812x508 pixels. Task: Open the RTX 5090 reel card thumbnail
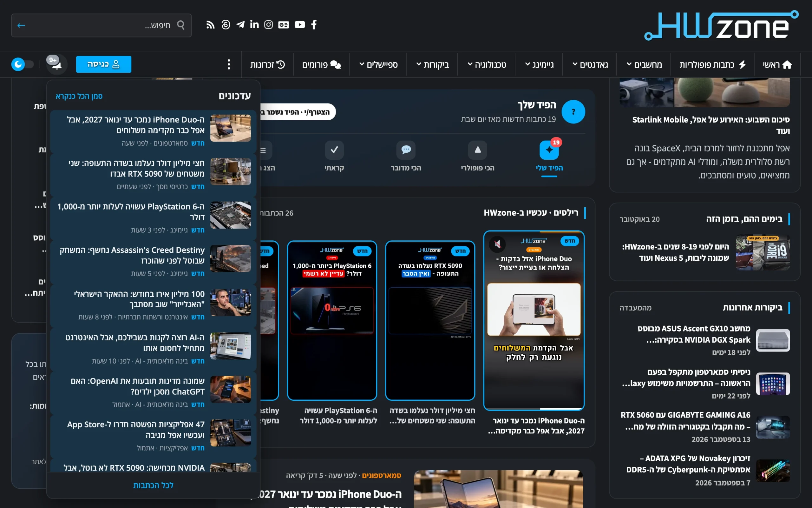point(430,320)
